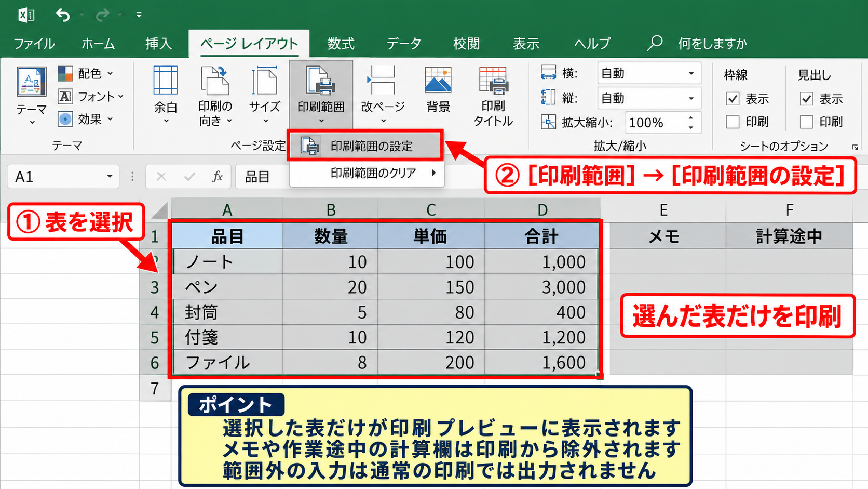The image size is (868, 489).
Task: Click the 品目 header cell
Action: 227,236
